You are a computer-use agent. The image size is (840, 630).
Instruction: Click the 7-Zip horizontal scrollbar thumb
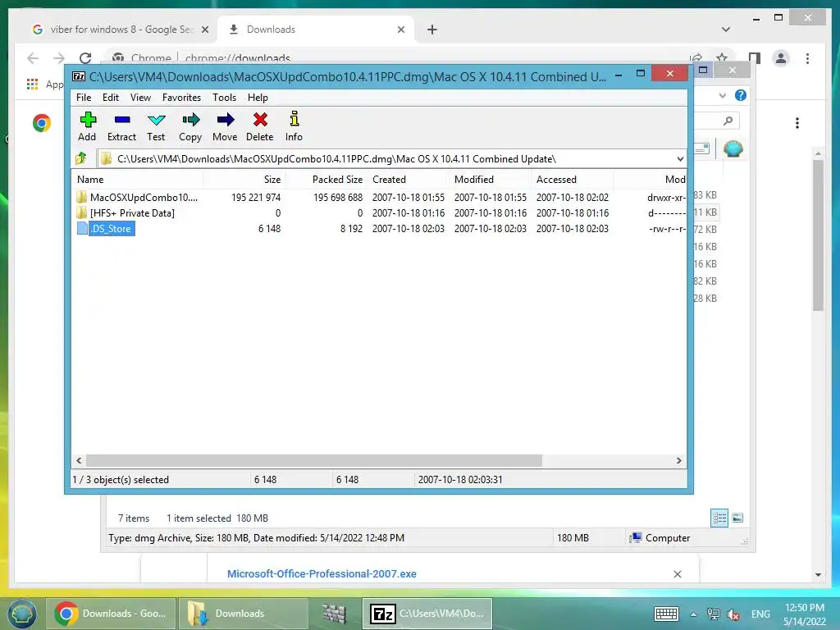point(314,461)
